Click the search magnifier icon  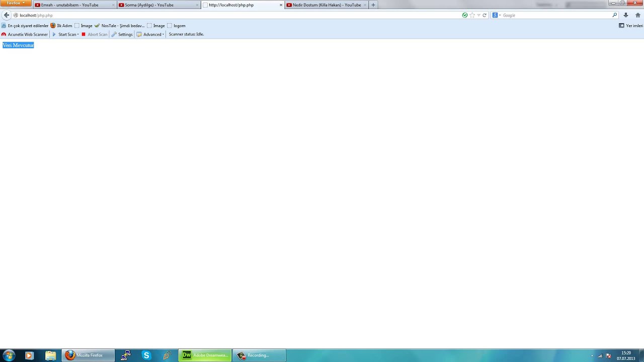pyautogui.click(x=614, y=15)
